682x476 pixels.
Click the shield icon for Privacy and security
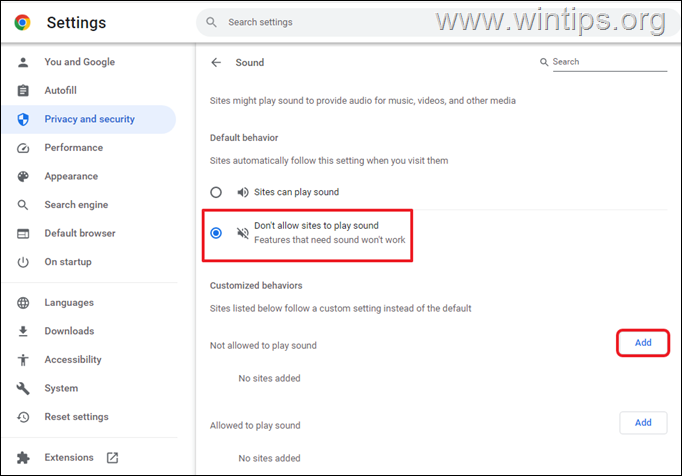click(23, 119)
